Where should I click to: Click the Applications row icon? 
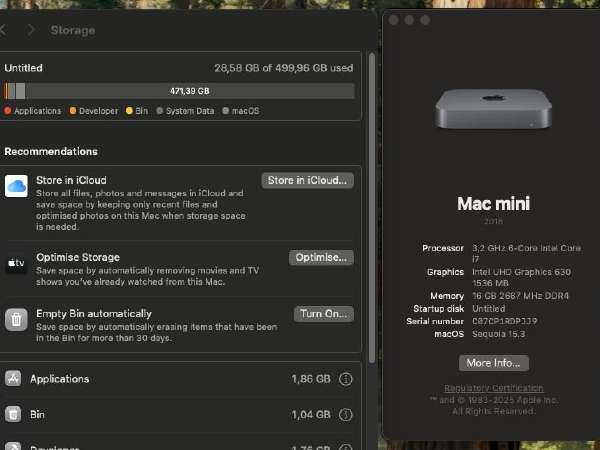[13, 379]
